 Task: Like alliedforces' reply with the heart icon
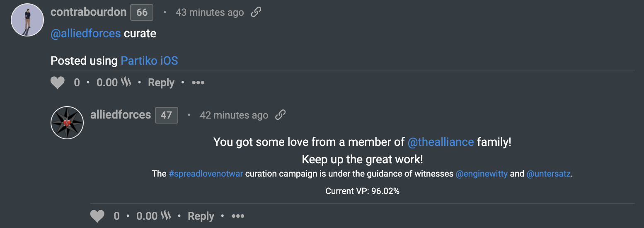(97, 216)
